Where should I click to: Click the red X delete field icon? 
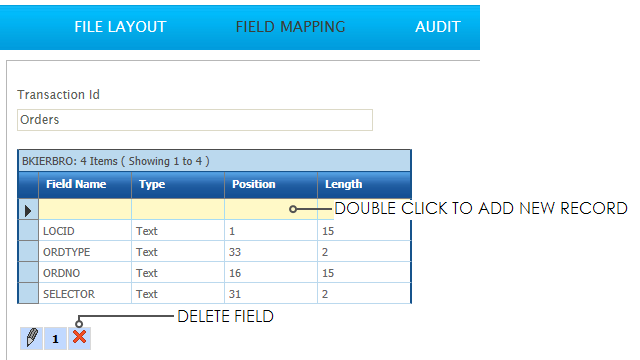pos(79,338)
